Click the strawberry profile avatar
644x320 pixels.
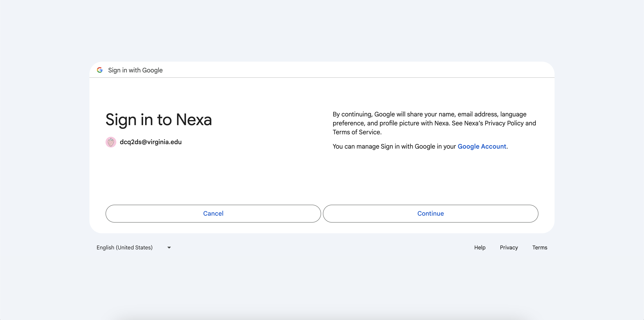click(x=111, y=142)
